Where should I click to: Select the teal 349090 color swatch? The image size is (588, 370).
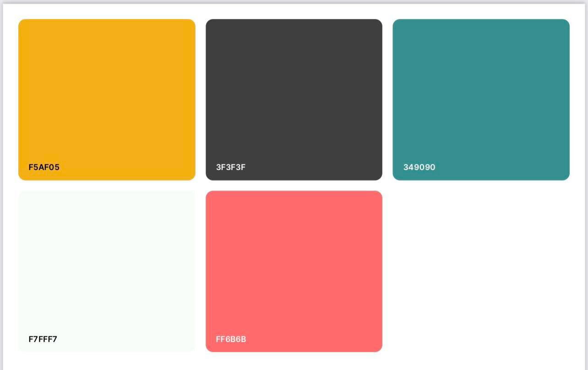pyautogui.click(x=481, y=100)
